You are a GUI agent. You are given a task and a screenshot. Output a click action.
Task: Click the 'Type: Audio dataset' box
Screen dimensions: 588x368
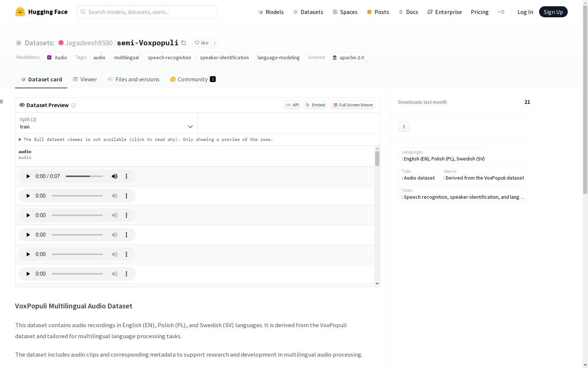point(418,175)
